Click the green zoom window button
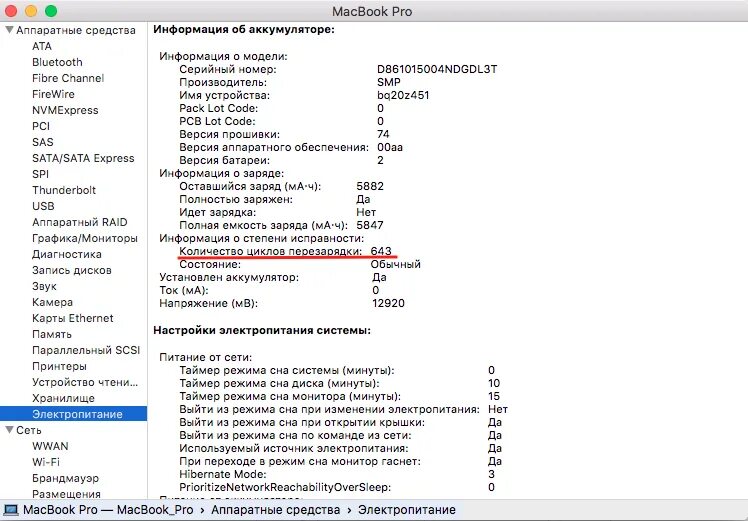Image resolution: width=748 pixels, height=521 pixels. tap(51, 10)
